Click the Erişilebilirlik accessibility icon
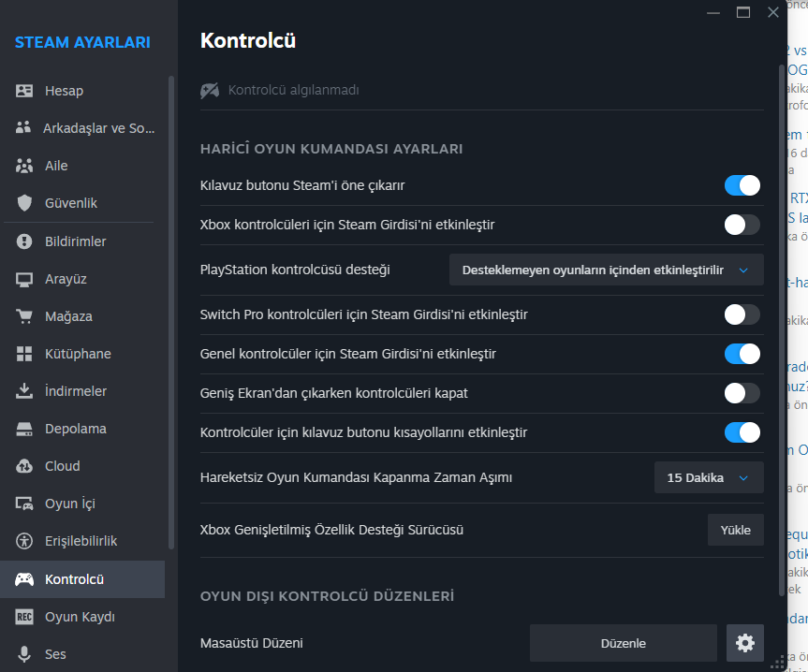Screen dimensions: 808x672 [x=24, y=541]
